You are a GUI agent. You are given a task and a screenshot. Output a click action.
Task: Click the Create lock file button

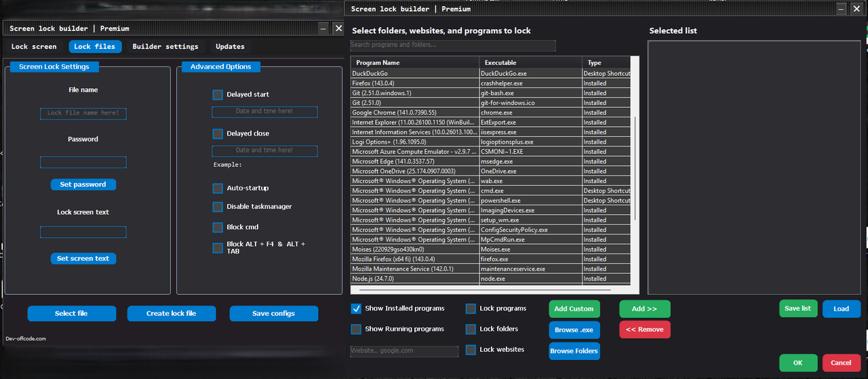pyautogui.click(x=172, y=313)
